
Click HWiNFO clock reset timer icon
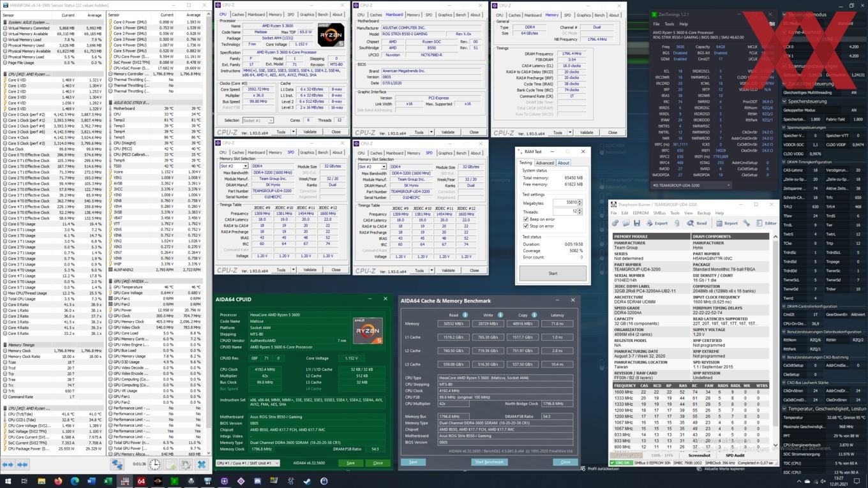coord(155,465)
